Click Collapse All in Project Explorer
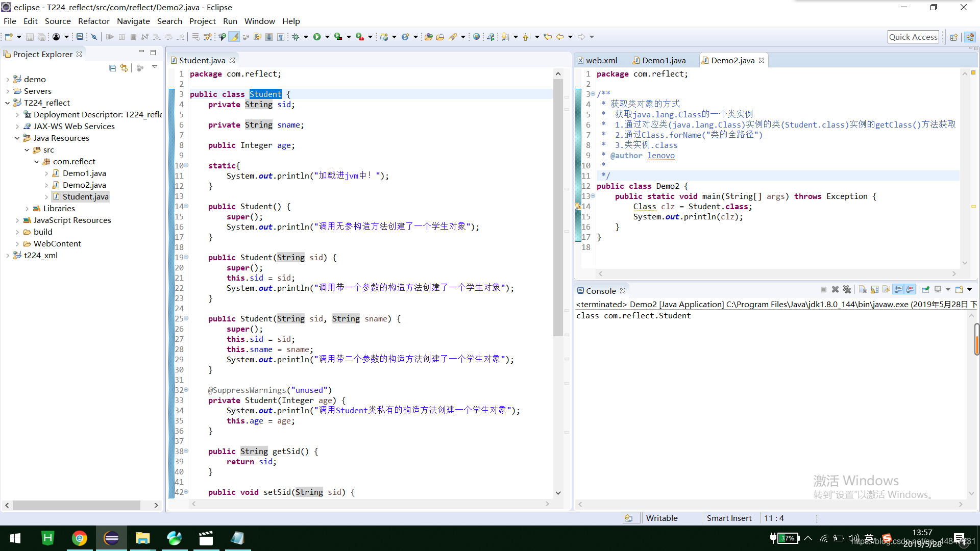This screenshot has width=980, height=551. coord(112,68)
